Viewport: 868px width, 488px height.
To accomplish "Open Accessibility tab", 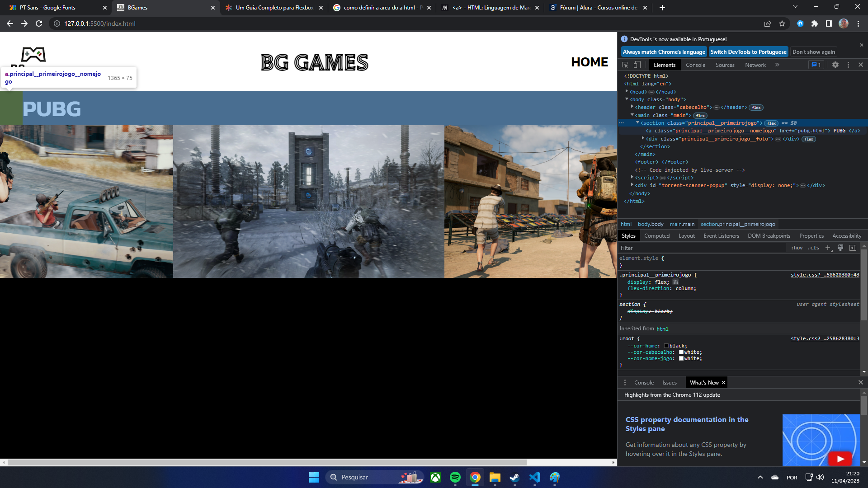I will (847, 236).
